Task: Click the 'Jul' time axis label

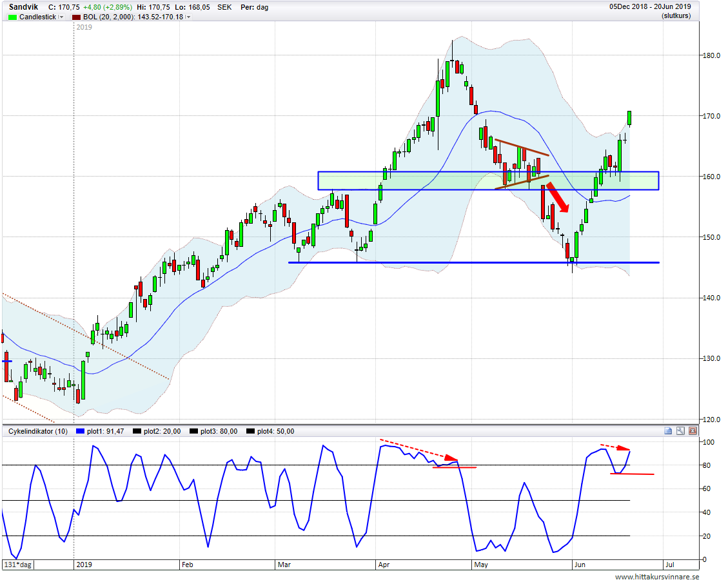Action: (669, 565)
